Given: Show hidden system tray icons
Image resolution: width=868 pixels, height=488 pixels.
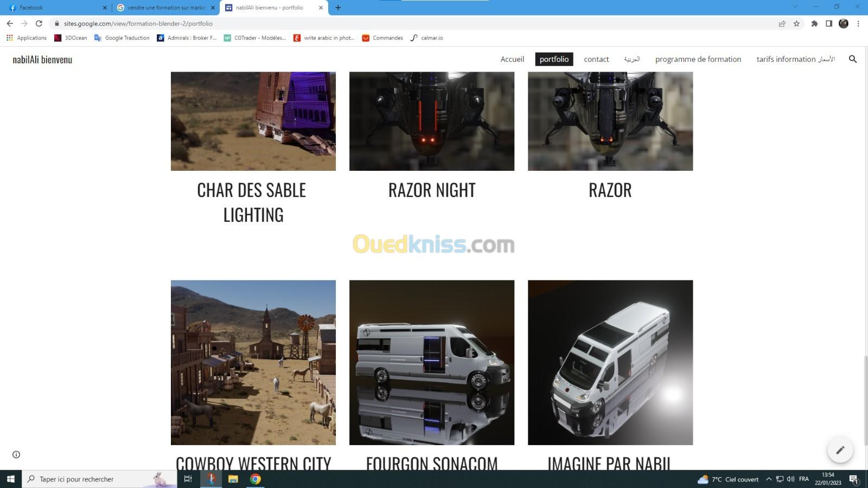Looking at the screenshot, I should point(768,479).
